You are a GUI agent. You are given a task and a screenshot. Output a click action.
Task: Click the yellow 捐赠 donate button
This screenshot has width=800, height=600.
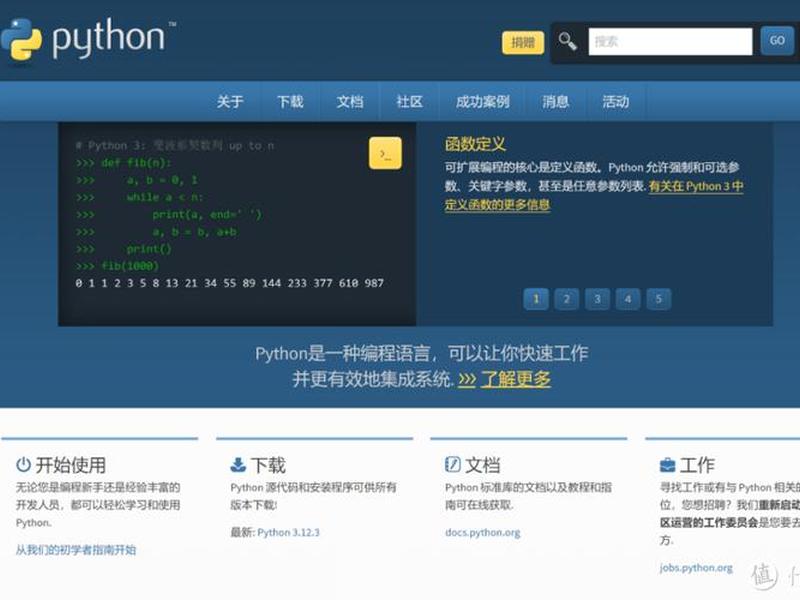tap(523, 42)
